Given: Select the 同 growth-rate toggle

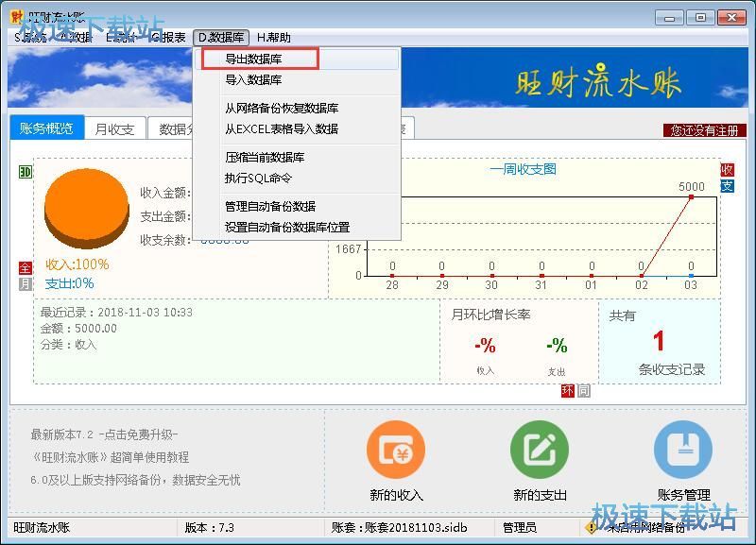Looking at the screenshot, I should pos(583,391).
